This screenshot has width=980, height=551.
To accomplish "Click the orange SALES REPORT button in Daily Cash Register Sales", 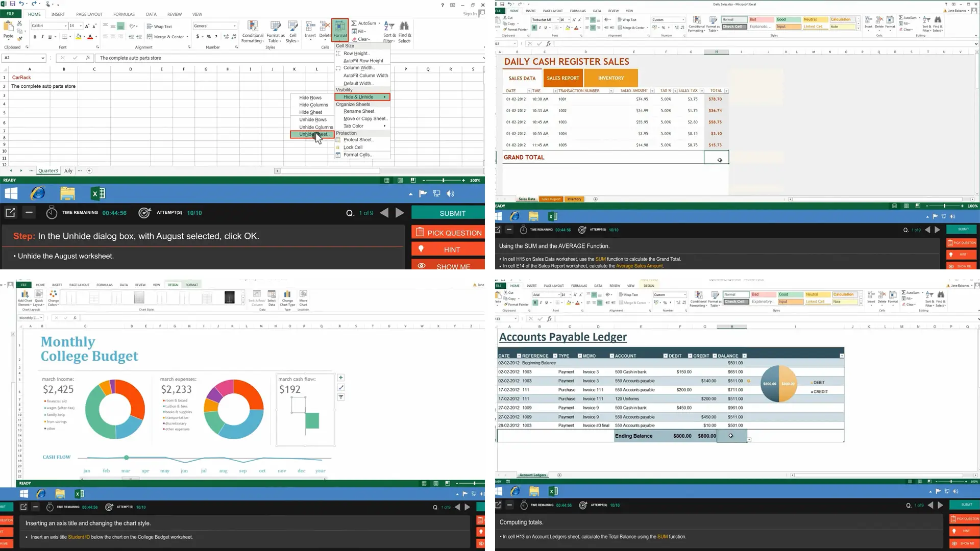I will click(x=563, y=78).
